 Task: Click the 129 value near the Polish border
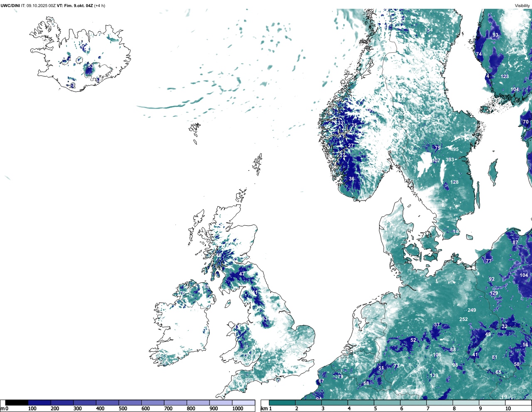click(x=494, y=293)
